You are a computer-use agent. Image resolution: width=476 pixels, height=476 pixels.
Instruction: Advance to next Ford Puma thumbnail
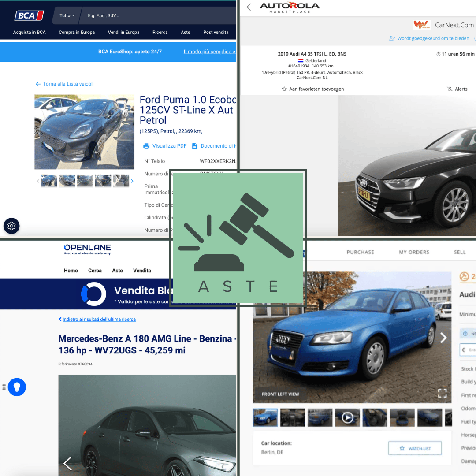(132, 181)
